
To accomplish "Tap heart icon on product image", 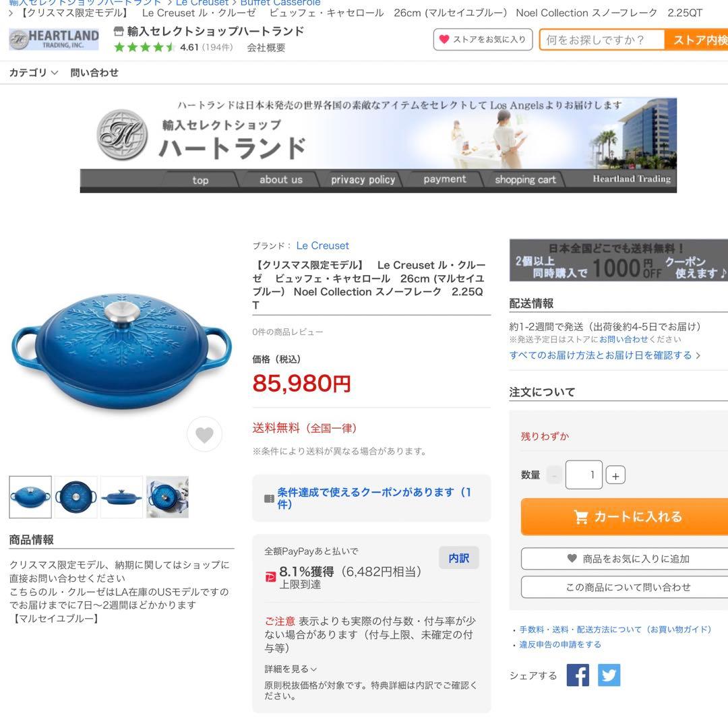I will coord(204,434).
